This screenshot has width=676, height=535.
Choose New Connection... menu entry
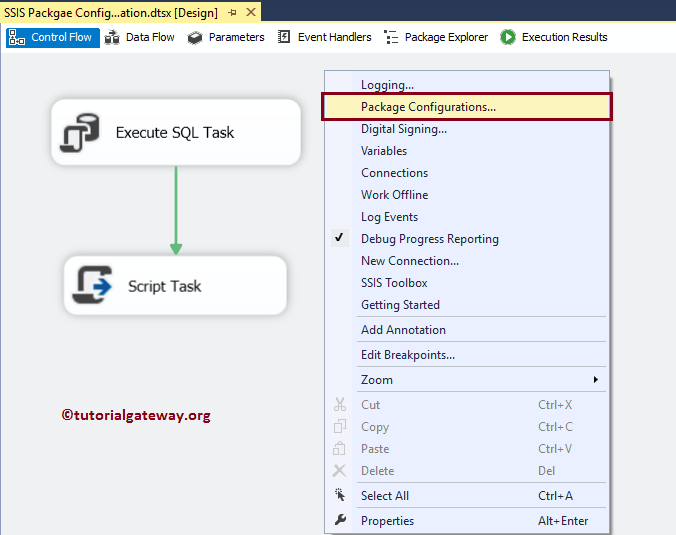click(467, 261)
